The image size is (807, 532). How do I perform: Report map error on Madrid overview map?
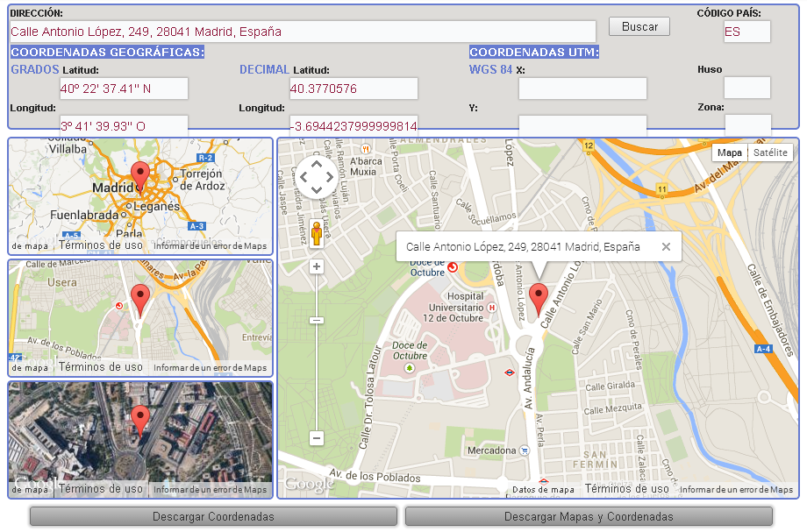coord(210,245)
